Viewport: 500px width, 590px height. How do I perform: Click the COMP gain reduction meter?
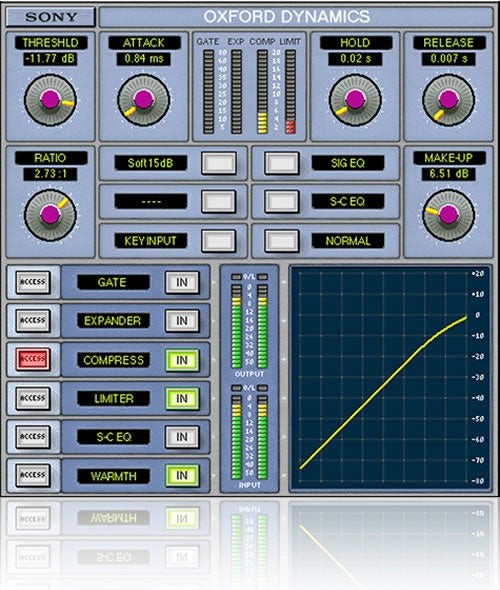(262, 92)
